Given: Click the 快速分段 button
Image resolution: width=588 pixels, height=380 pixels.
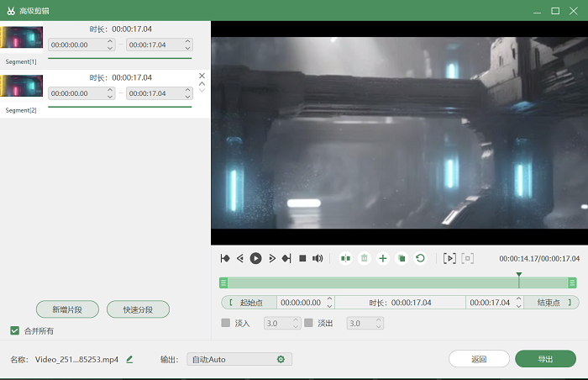Looking at the screenshot, I should (138, 309).
